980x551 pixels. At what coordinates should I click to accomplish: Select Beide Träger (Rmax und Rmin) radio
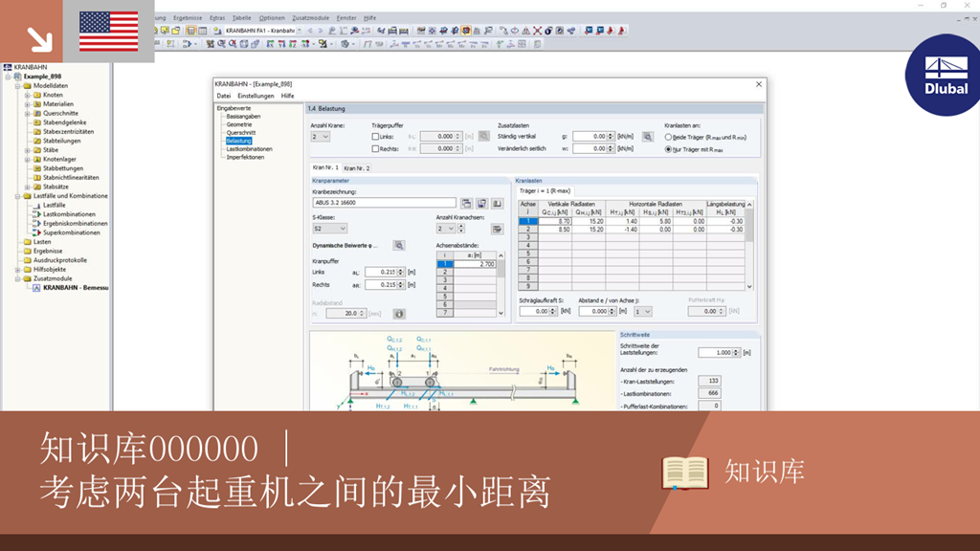click(x=668, y=137)
